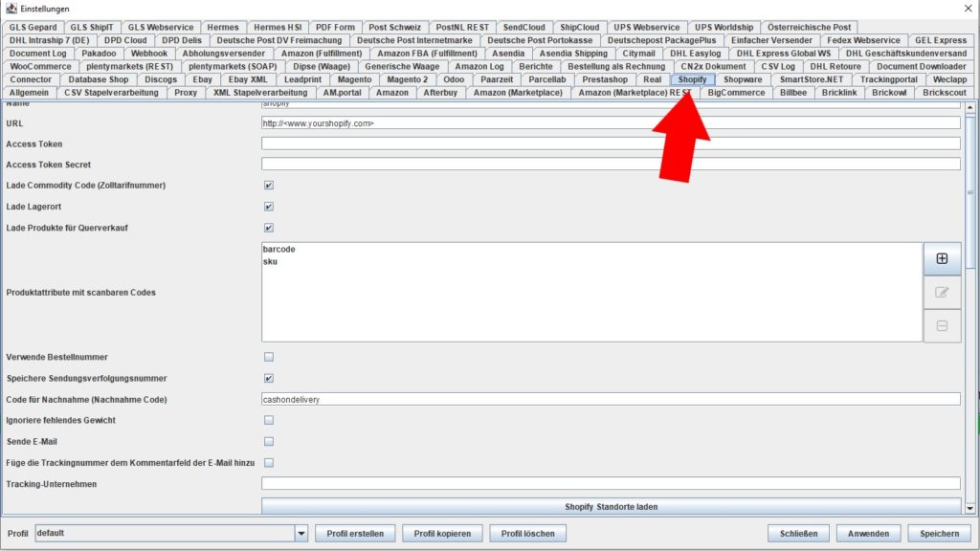
Task: Click the Schließen button
Action: coord(799,534)
